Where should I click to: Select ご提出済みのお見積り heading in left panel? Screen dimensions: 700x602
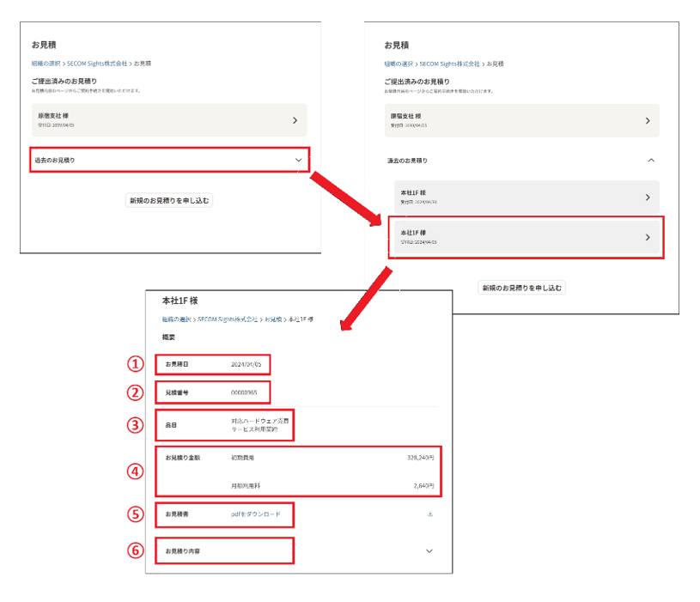click(64, 81)
